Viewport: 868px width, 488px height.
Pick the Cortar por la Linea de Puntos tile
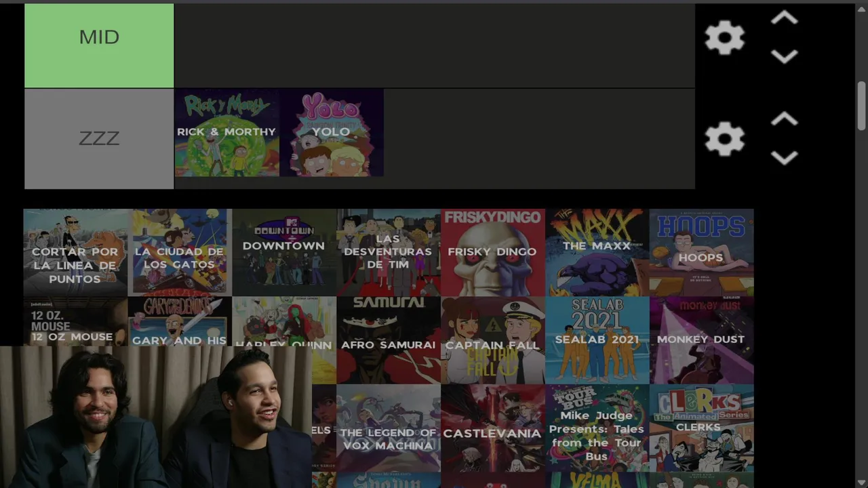tap(75, 252)
